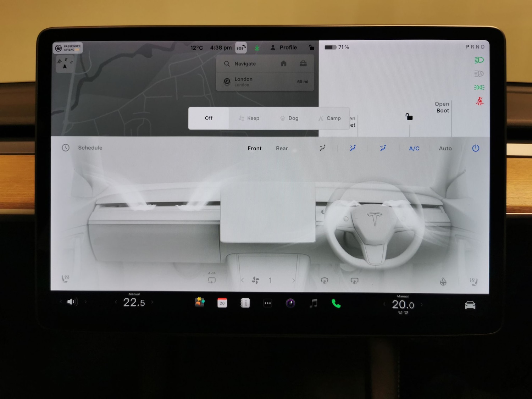This screenshot has width=532, height=399.
Task: Switch to the Rear climate tab
Action: click(x=282, y=148)
